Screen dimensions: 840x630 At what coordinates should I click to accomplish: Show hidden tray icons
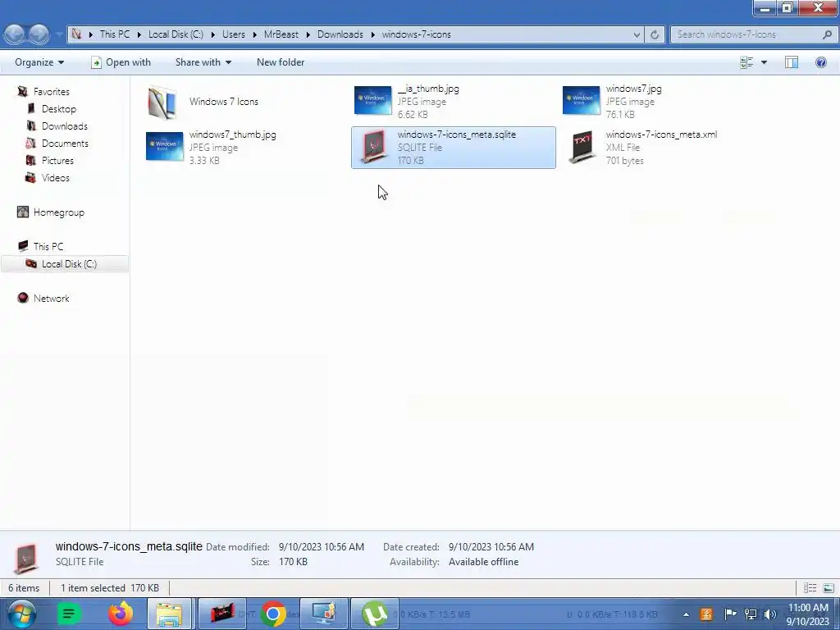[x=686, y=614]
